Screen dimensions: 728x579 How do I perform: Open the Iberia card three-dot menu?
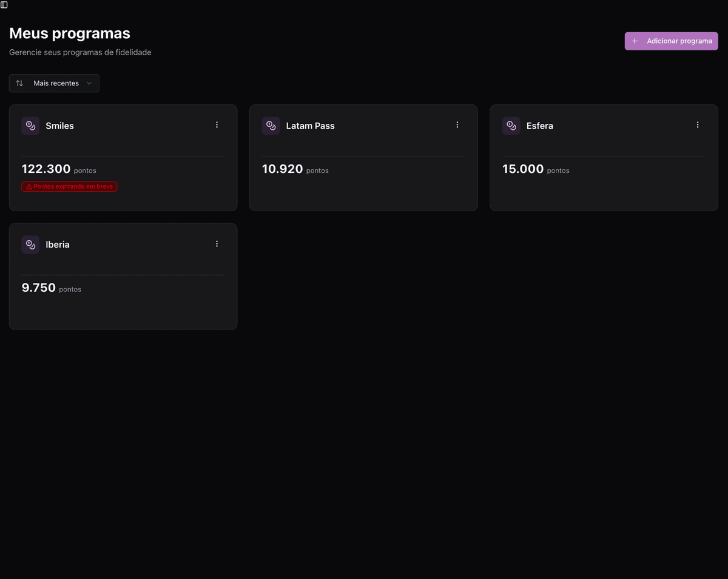217,244
